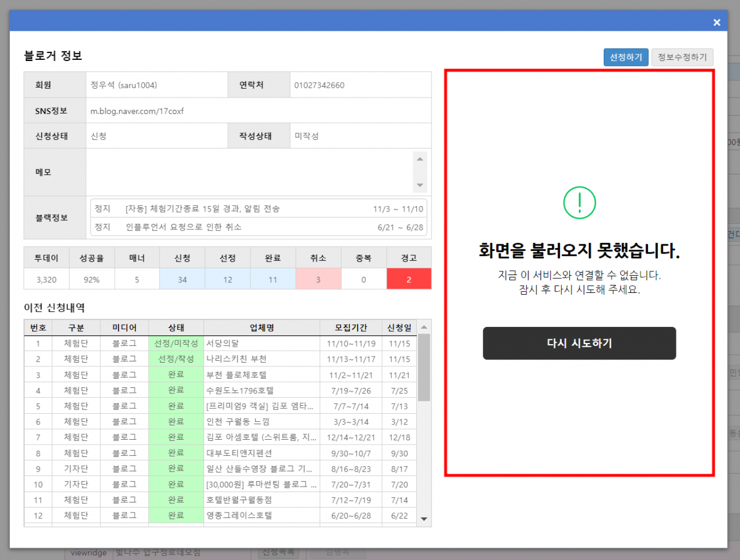Screen dimensions: 740x560
Task: Click the 선정하기 button
Action: 625,57
